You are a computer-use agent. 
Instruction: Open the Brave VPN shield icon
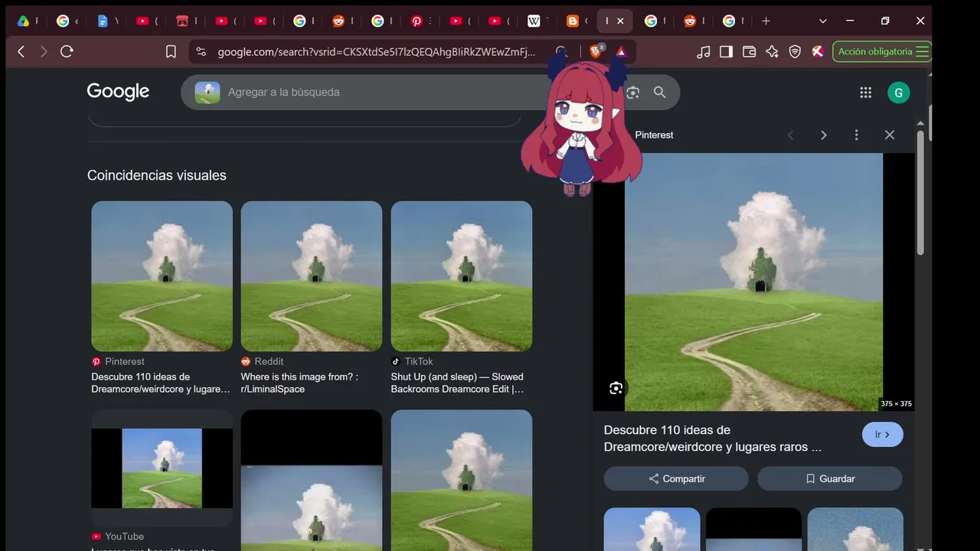(x=795, y=51)
